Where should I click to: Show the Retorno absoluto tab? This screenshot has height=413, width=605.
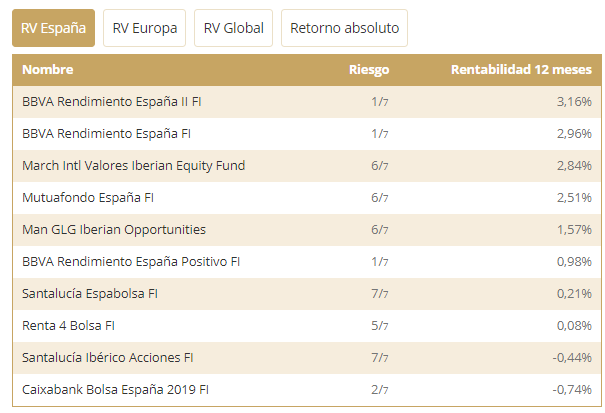[344, 28]
